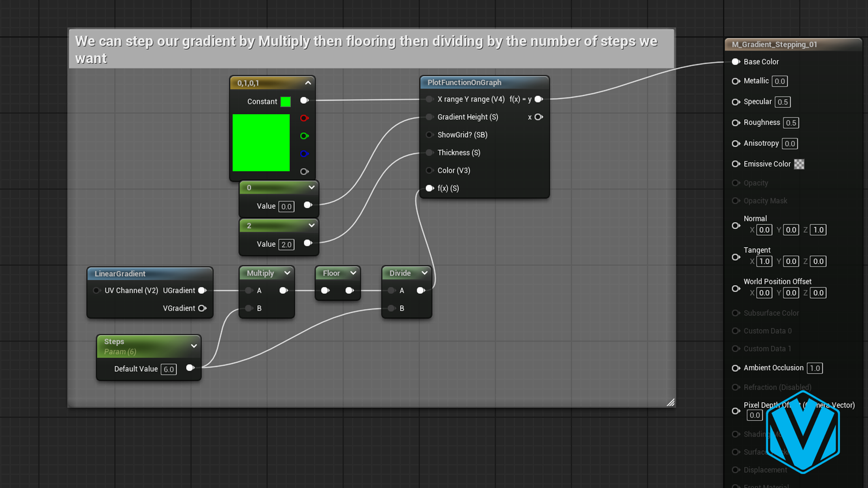Viewport: 868px width, 488px height.
Task: Select the M_Gradient_Stepping_01 material node header
Action: (774, 44)
